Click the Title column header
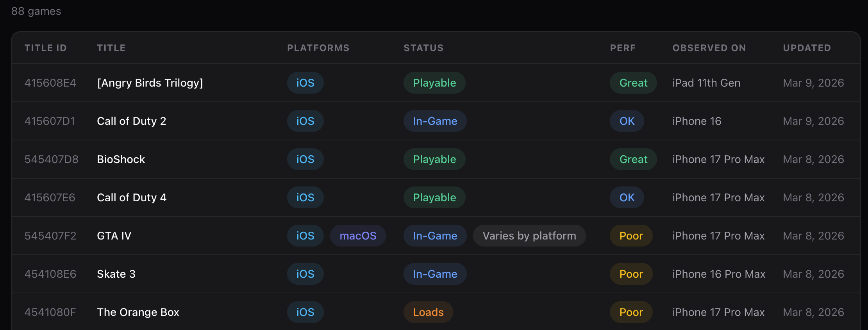 (x=111, y=48)
